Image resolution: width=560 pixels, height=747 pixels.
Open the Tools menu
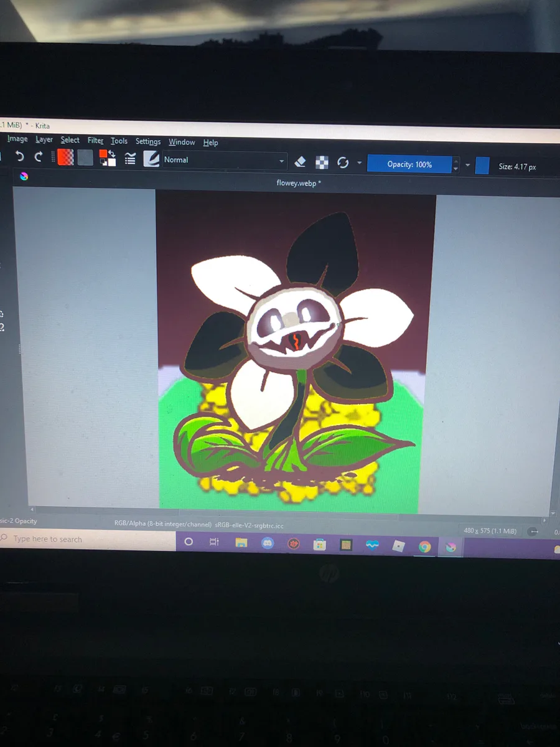click(x=119, y=141)
